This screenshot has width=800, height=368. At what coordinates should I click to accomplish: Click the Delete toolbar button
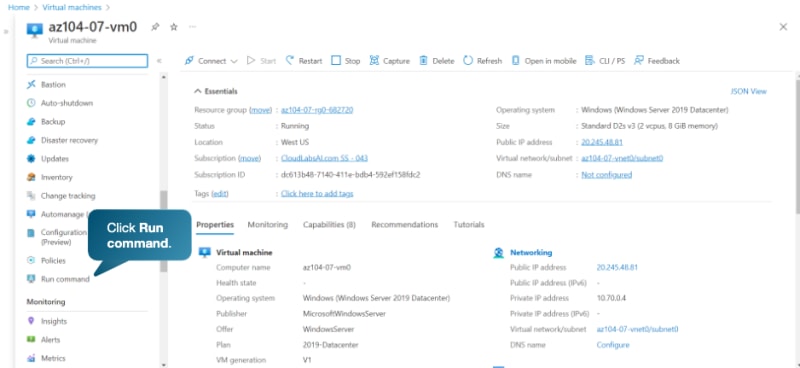pyautogui.click(x=436, y=61)
